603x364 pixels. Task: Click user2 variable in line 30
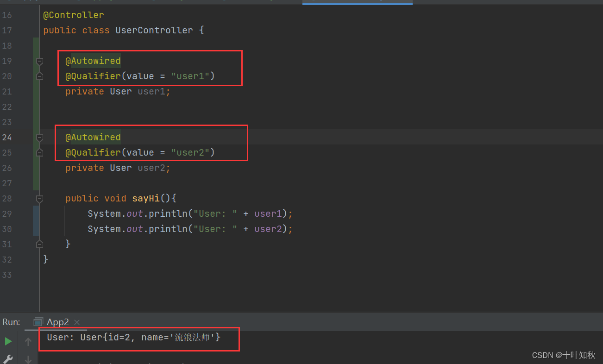(x=268, y=229)
